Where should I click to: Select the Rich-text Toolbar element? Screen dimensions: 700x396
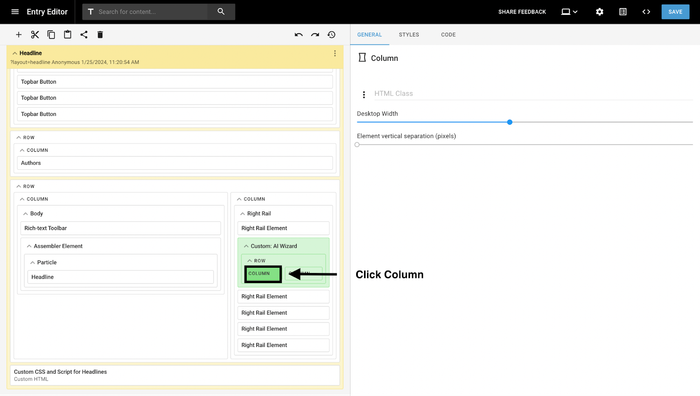point(121,228)
